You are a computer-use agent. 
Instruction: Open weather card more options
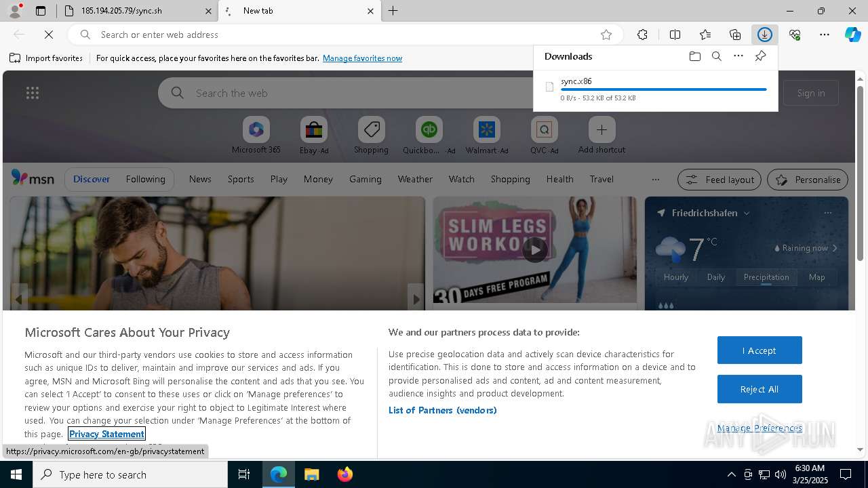828,213
